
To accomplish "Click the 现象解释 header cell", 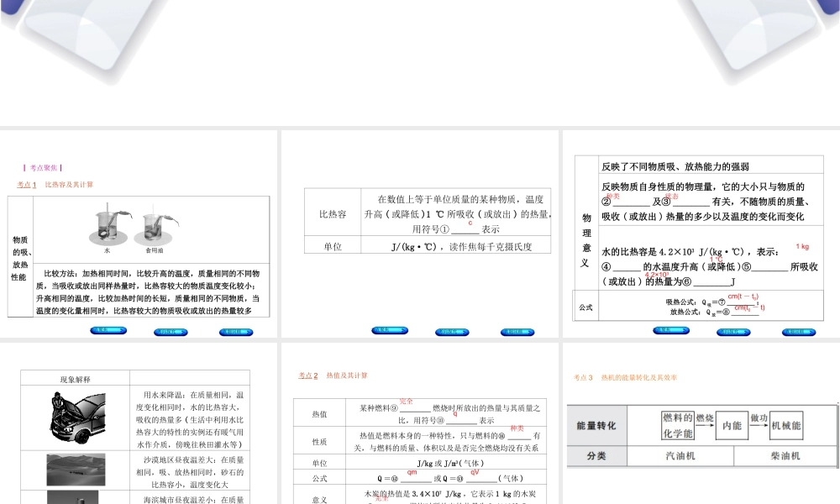I will coord(75,379).
